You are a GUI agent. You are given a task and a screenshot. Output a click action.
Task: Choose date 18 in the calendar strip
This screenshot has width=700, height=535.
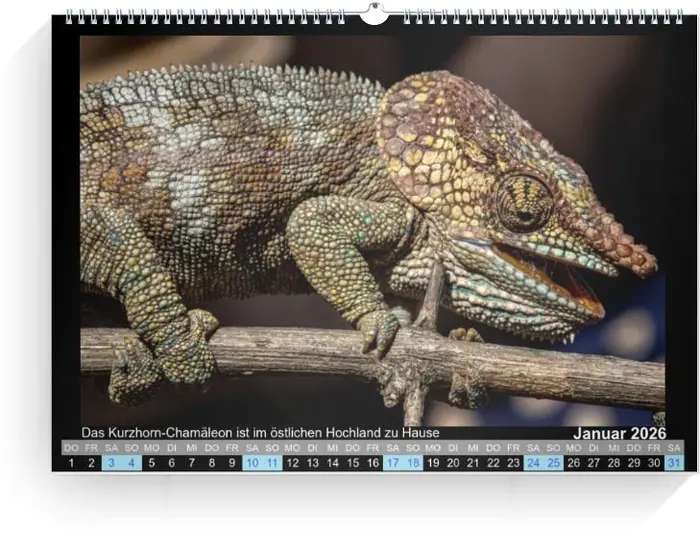point(413,463)
